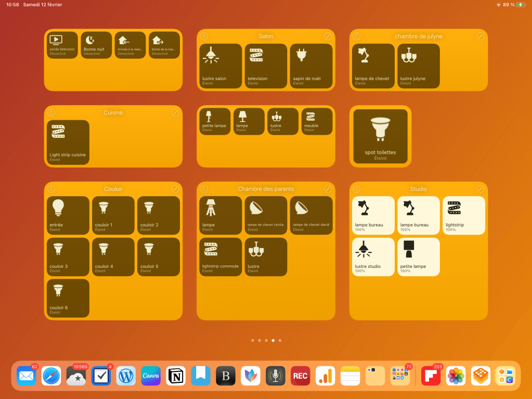Activate the Bonne nuit scene
Image resolution: width=532 pixels, height=399 pixels.
tap(96, 45)
